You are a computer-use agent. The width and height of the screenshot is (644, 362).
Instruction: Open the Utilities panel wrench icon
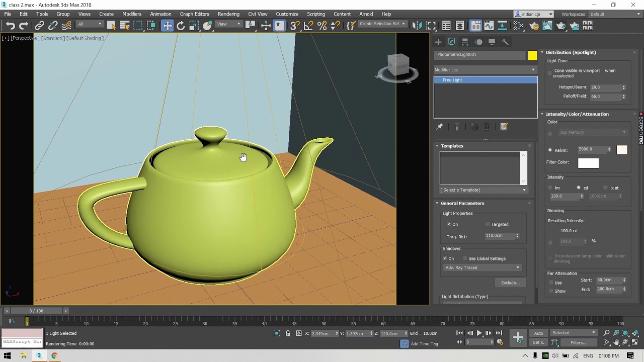pos(505,42)
